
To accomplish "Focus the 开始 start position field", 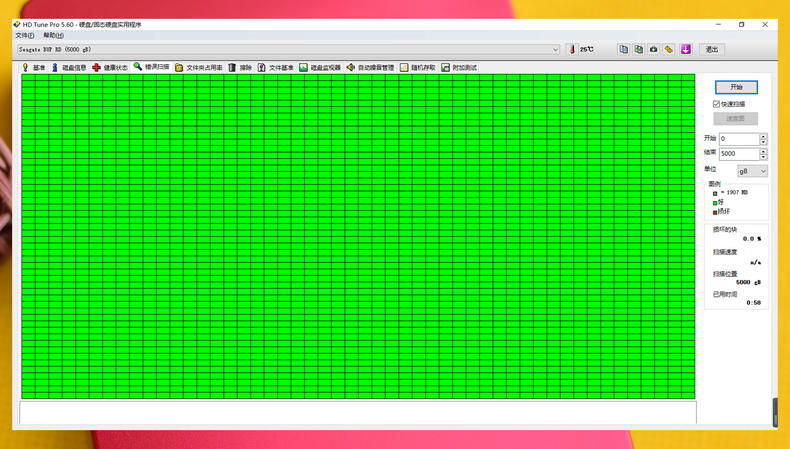I will tap(739, 139).
